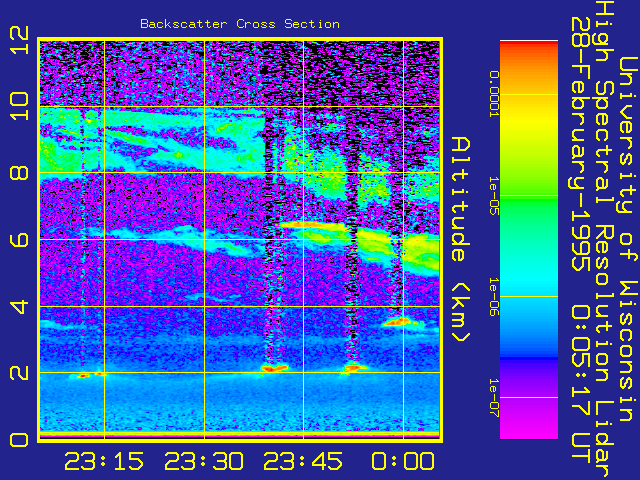Click the 2 altitude axis label
This screenshot has width=640, height=480.
pyautogui.click(x=19, y=373)
